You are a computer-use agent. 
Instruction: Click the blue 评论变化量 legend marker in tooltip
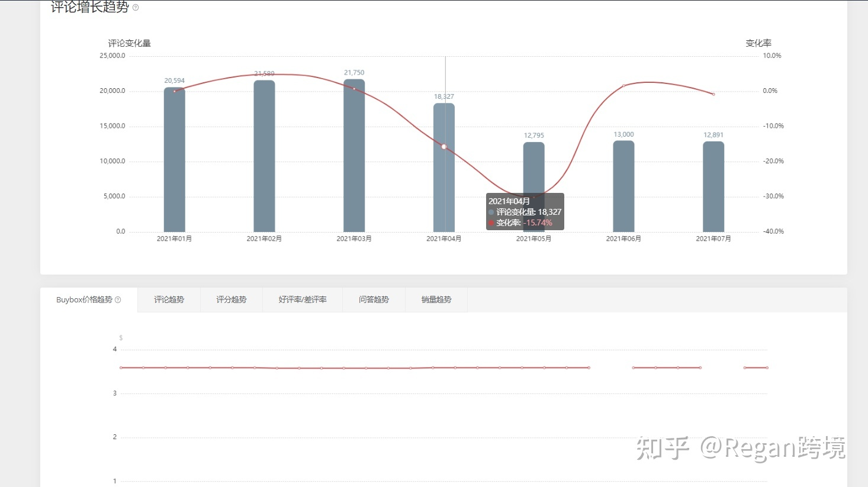pos(490,211)
